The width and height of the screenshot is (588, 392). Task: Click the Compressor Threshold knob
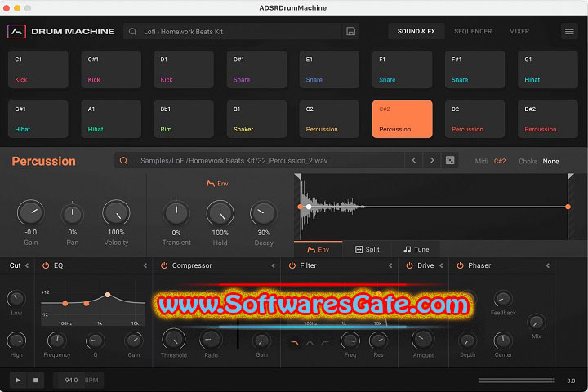[174, 339]
